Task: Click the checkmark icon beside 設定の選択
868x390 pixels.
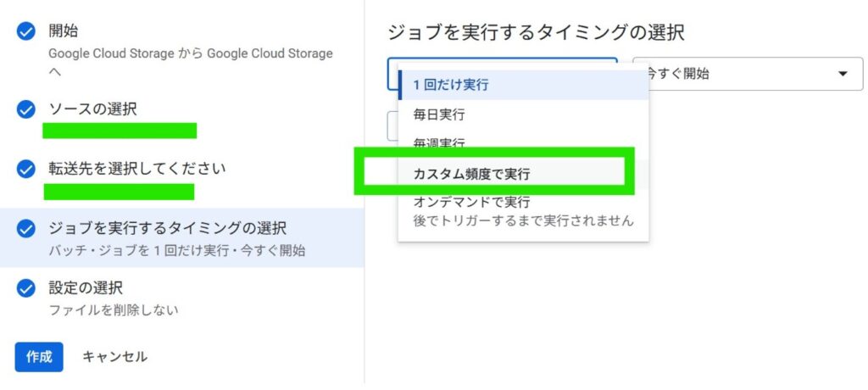Action: point(26,288)
